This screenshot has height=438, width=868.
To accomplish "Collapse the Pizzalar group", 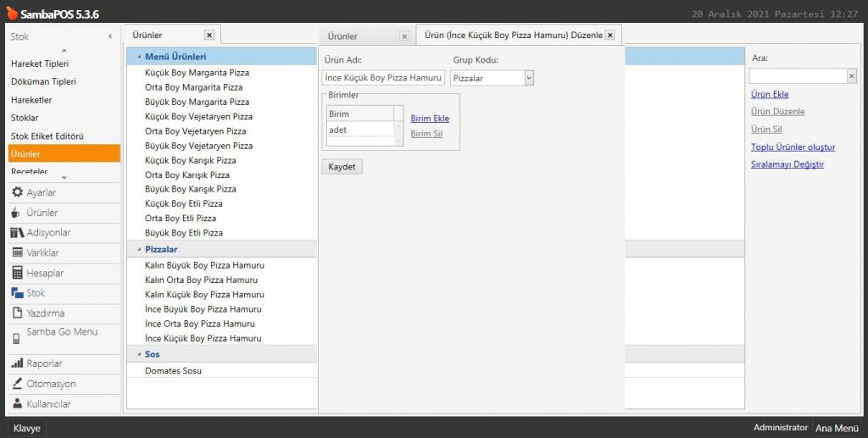I will coord(139,249).
